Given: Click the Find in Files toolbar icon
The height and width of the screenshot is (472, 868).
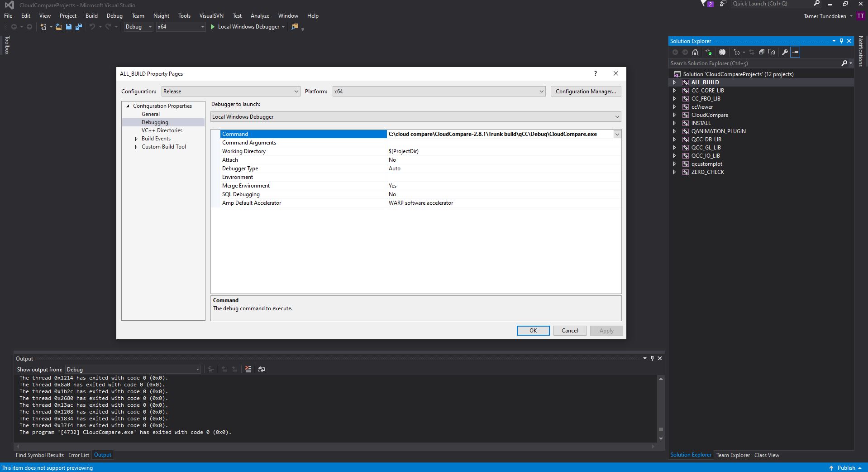Looking at the screenshot, I should [295, 27].
